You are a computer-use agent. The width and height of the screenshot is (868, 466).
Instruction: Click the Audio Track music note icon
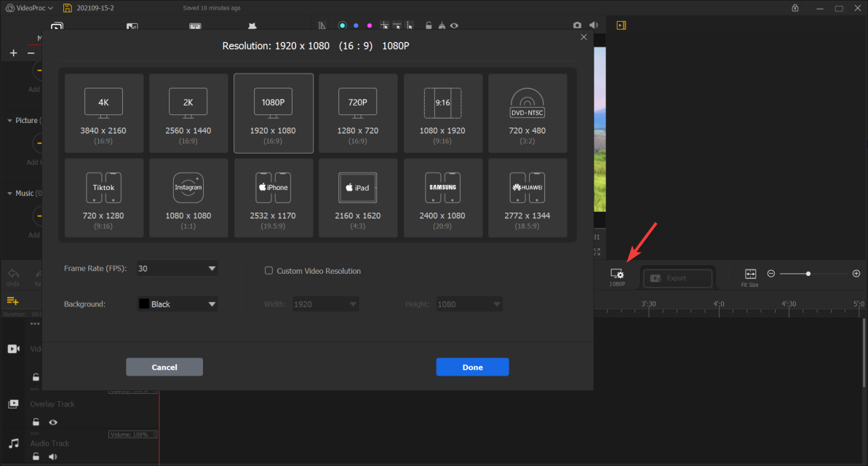tap(14, 443)
